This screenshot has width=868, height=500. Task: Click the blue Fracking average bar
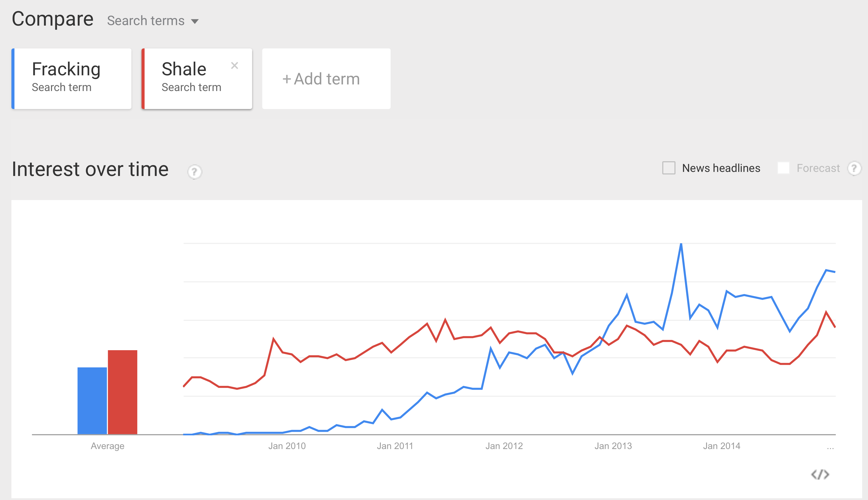click(x=92, y=401)
